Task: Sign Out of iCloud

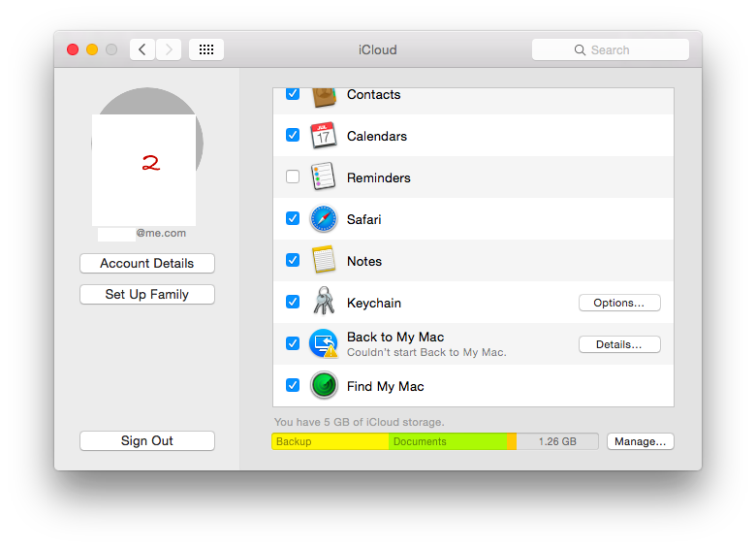Action: [x=147, y=441]
